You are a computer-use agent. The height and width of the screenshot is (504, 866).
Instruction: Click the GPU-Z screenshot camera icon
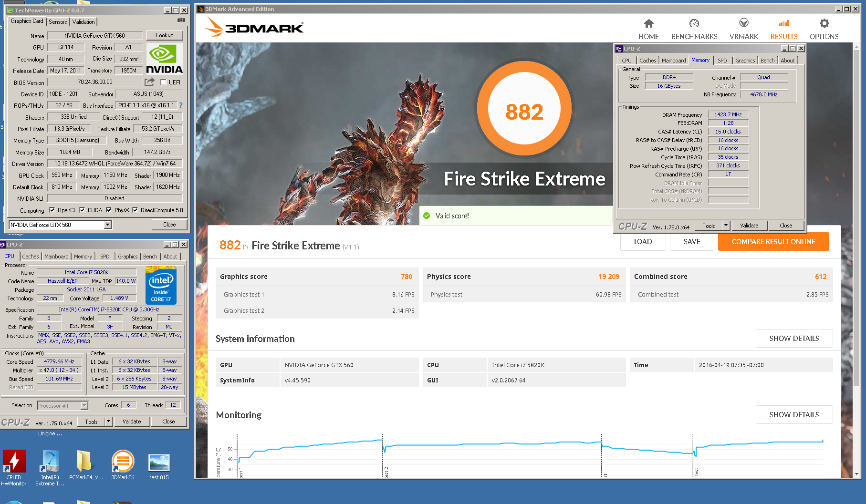pos(181,20)
